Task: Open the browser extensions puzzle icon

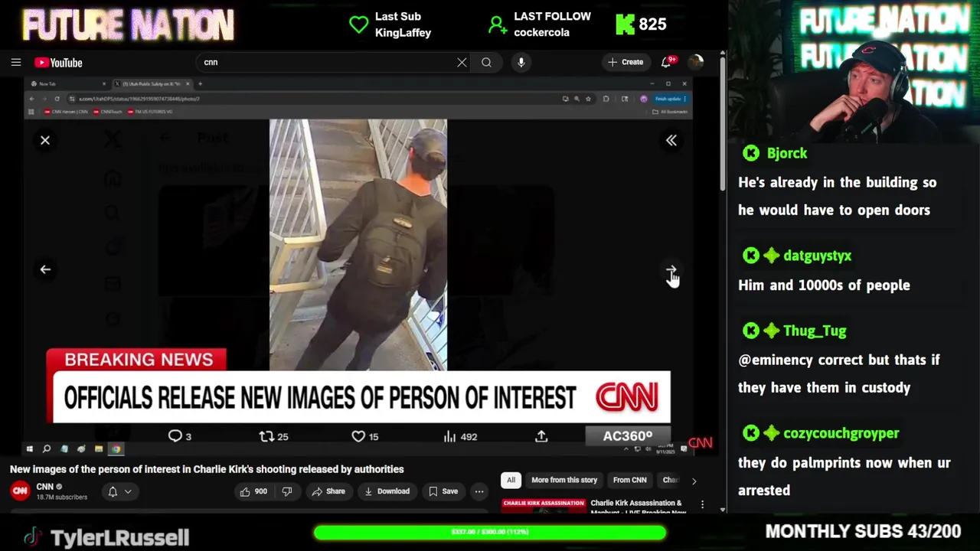Action: pyautogui.click(x=606, y=99)
